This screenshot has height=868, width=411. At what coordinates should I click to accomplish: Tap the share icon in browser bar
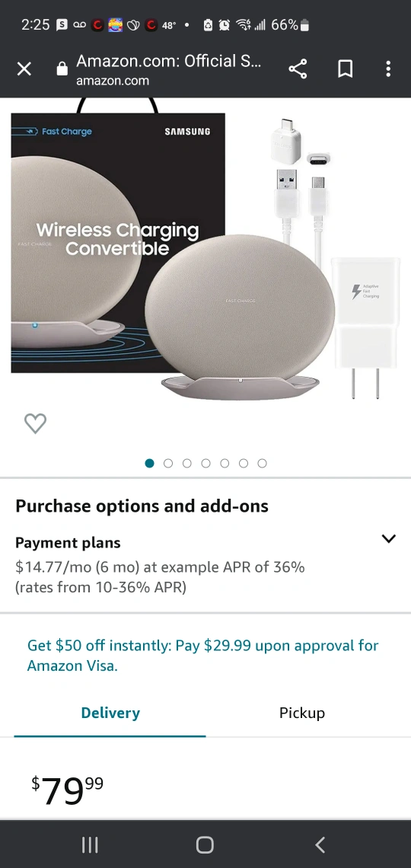298,69
